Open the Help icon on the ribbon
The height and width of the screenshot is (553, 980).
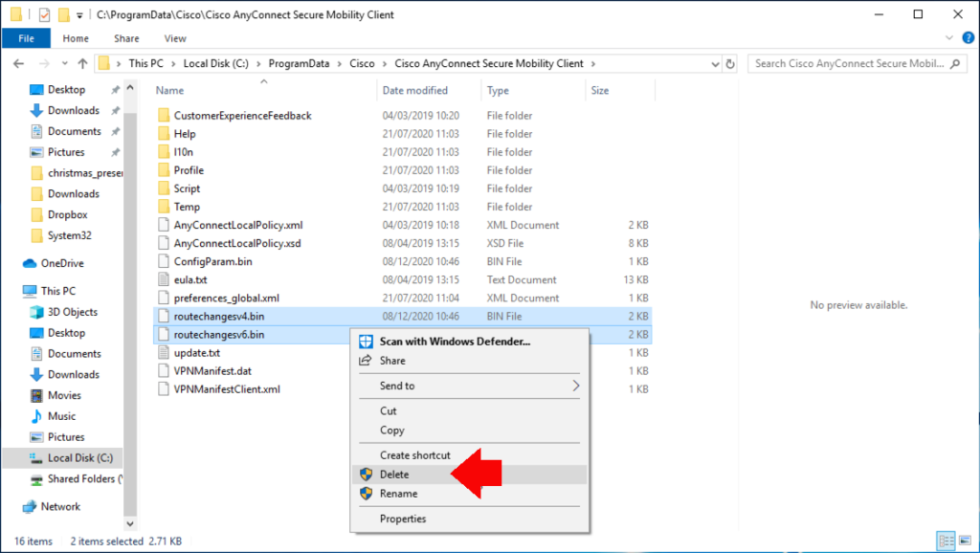[969, 38]
